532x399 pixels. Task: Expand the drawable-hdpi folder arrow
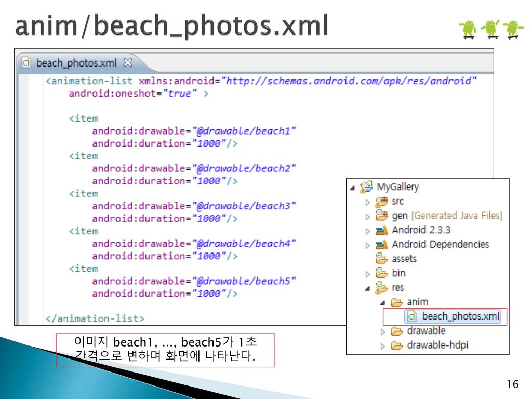click(x=383, y=347)
